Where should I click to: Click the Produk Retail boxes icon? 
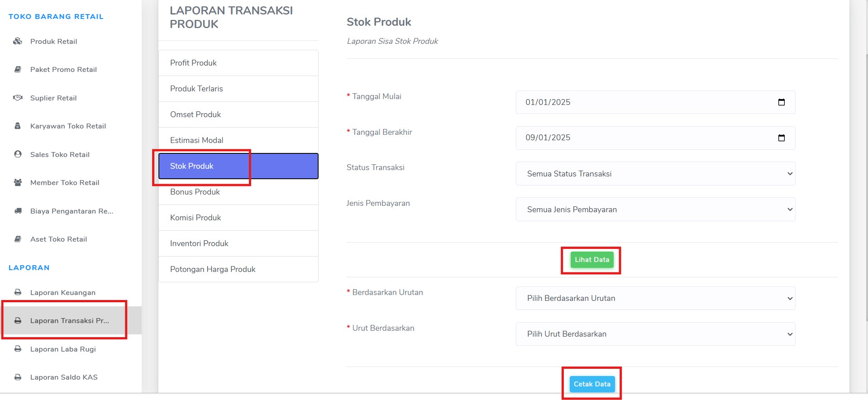click(x=18, y=41)
